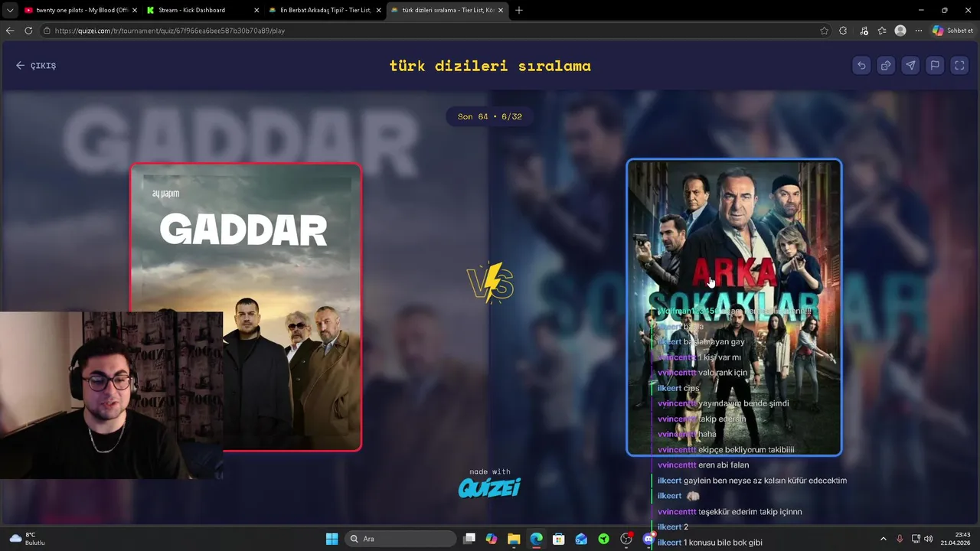Click the 'türk dizileri sıralama' title
This screenshot has width=980, height=551.
tap(490, 66)
